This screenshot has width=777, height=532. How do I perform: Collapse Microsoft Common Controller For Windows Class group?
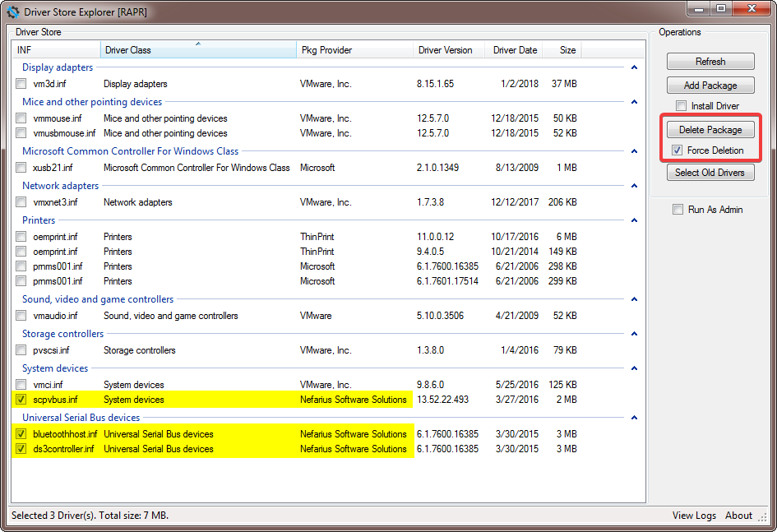click(634, 151)
